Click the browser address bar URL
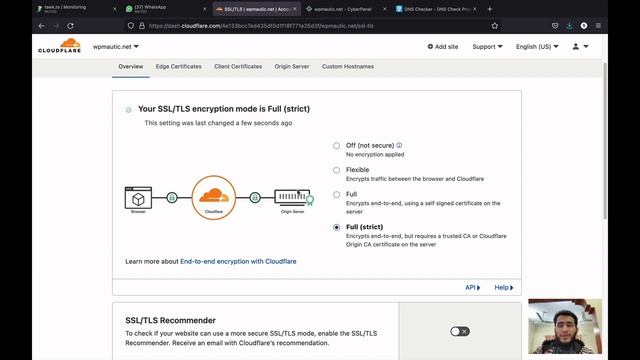Image resolution: width=640 pixels, height=360 pixels. (261, 26)
